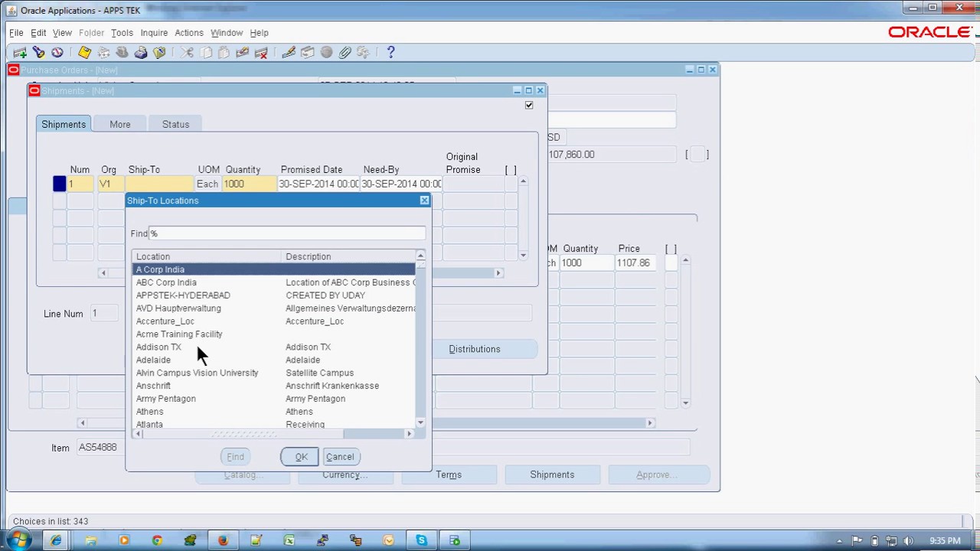Image resolution: width=980 pixels, height=551 pixels.
Task: Click the Paste clipboard toolbar icon
Action: 224,52
